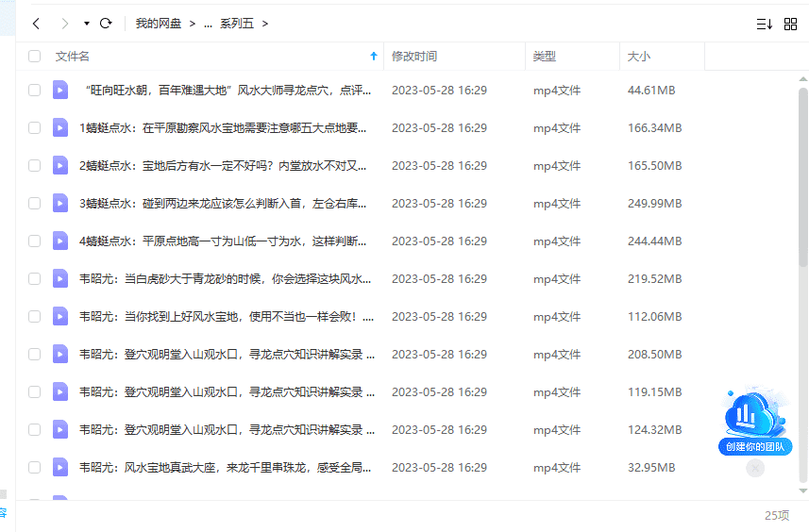This screenshot has height=532, width=809.
Task: Click the back navigation arrow
Action: tap(36, 24)
